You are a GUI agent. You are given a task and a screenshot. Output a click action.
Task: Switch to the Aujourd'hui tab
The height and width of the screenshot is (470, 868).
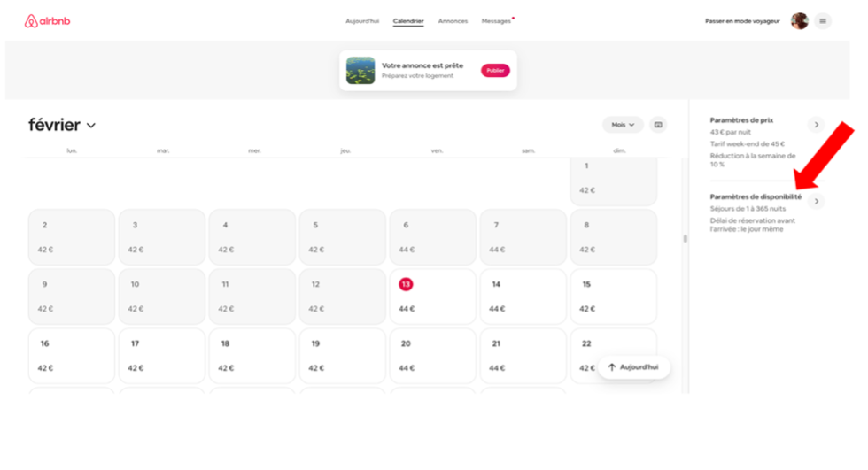tap(362, 21)
